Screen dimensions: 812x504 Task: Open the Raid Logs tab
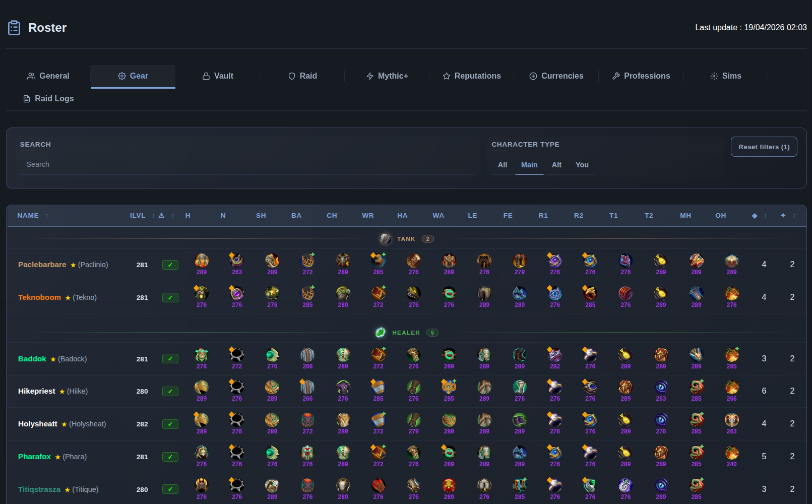point(48,99)
